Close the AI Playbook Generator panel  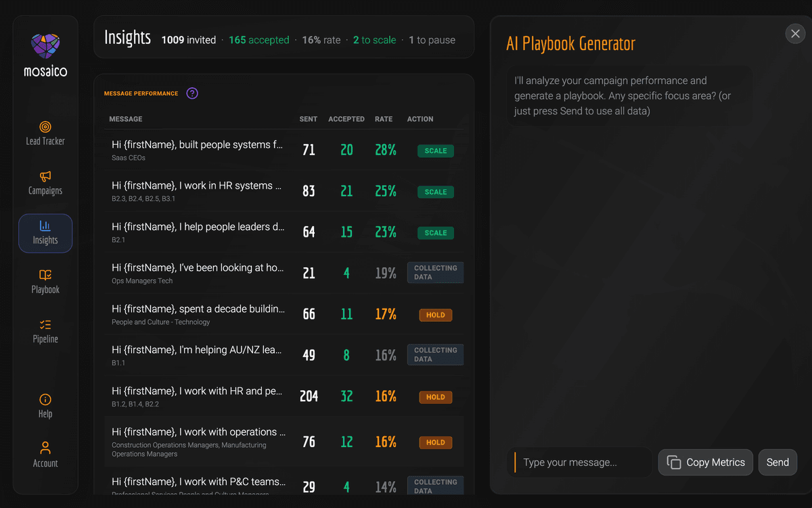(x=796, y=34)
